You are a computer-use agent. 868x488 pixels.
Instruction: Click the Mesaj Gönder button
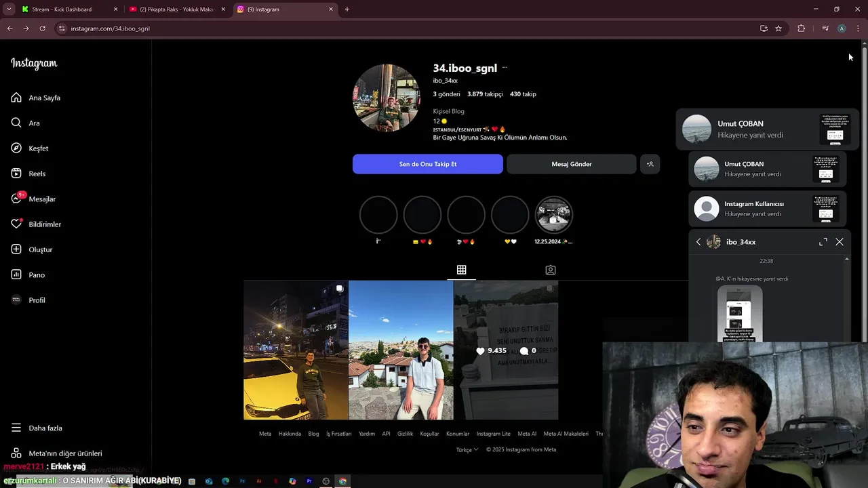tap(572, 164)
